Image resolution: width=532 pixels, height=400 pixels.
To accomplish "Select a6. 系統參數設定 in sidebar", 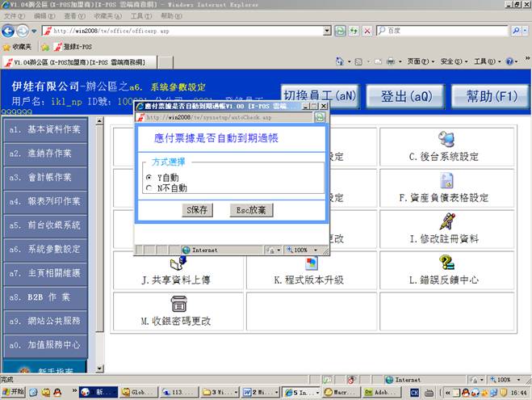I will [45, 249].
